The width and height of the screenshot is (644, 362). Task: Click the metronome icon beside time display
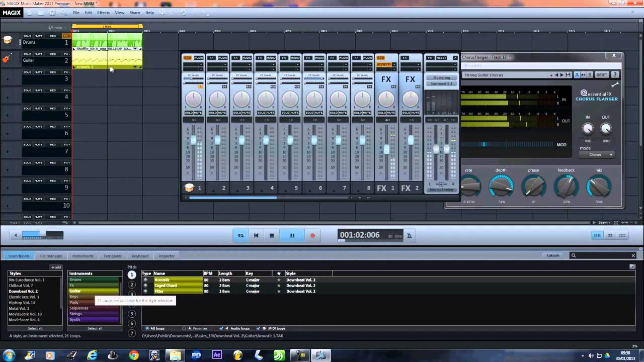point(409,235)
